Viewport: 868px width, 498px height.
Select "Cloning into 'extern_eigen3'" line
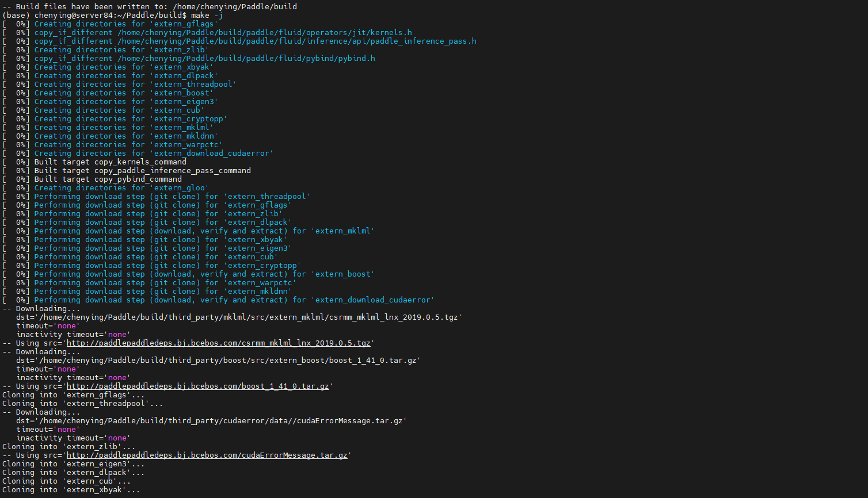coord(74,463)
